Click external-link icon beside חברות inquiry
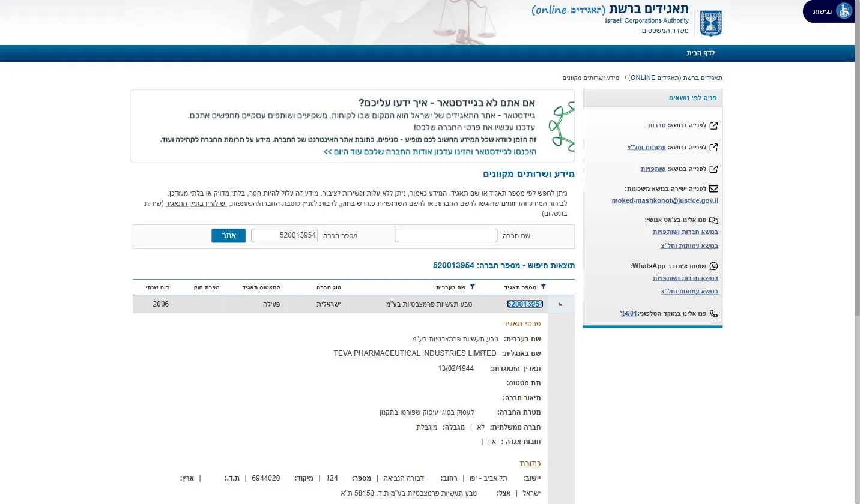 pos(713,125)
